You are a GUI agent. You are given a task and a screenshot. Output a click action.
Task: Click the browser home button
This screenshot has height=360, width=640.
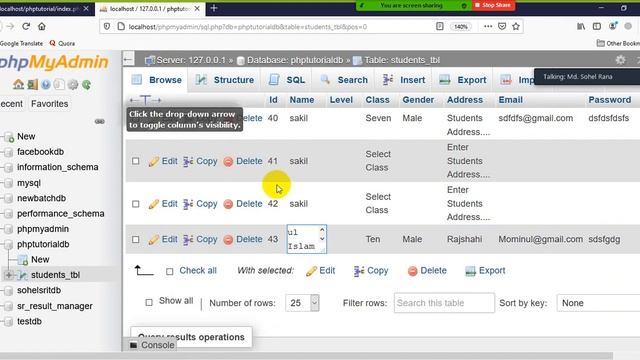42,27
